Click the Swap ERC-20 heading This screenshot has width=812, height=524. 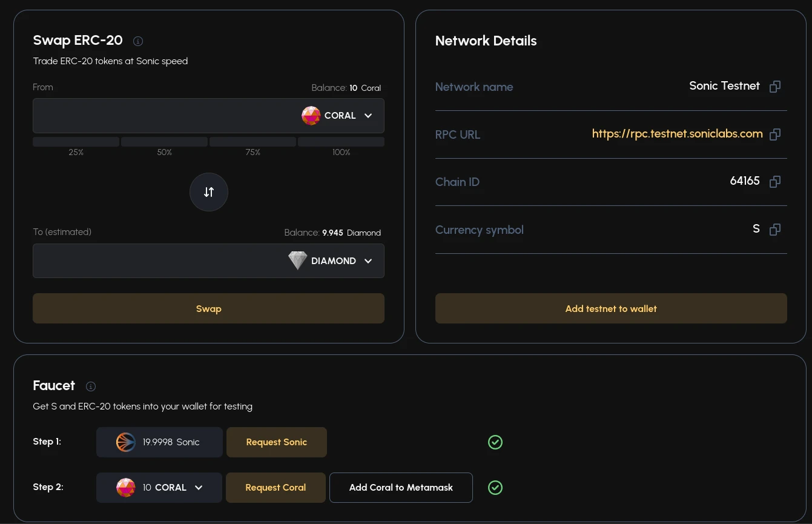[78, 41]
